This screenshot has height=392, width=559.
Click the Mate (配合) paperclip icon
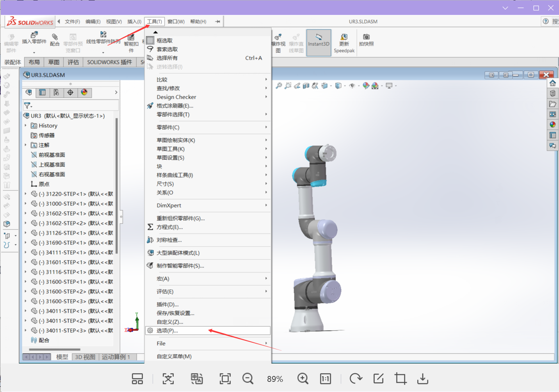coord(55,36)
